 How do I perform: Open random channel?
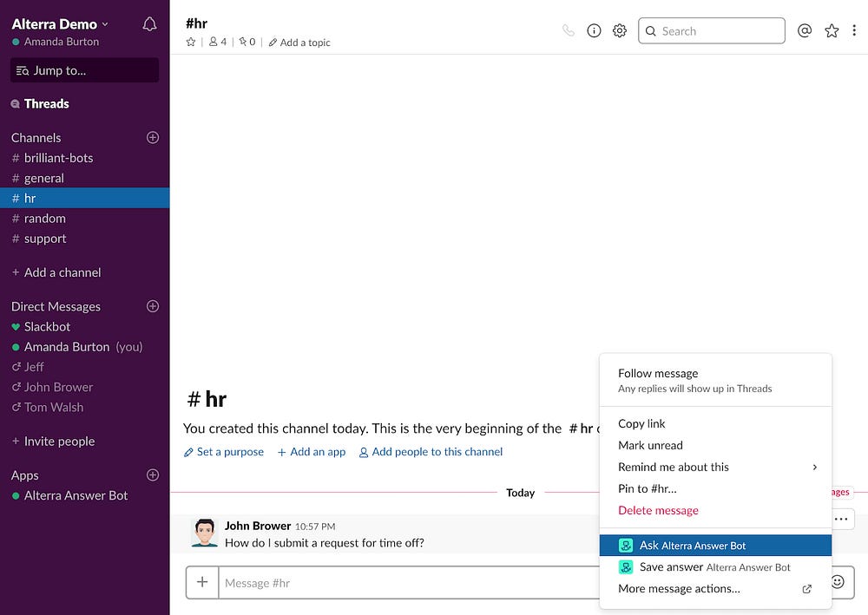click(85, 219)
